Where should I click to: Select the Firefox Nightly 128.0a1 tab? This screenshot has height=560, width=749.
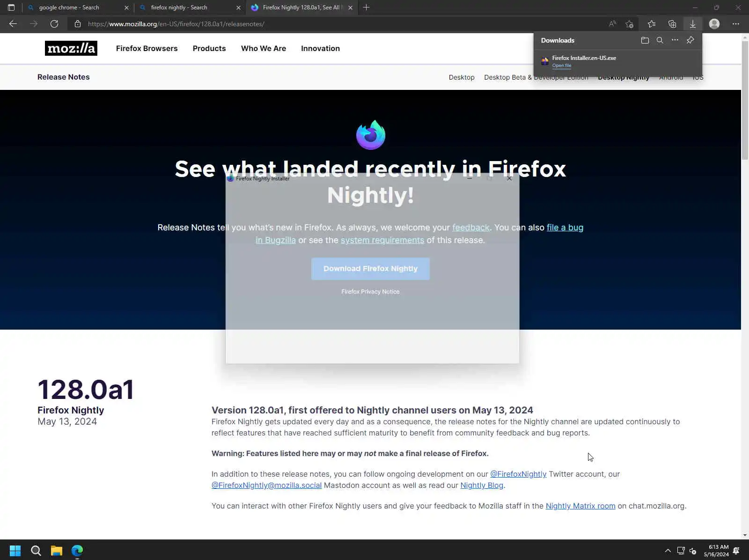click(302, 7)
